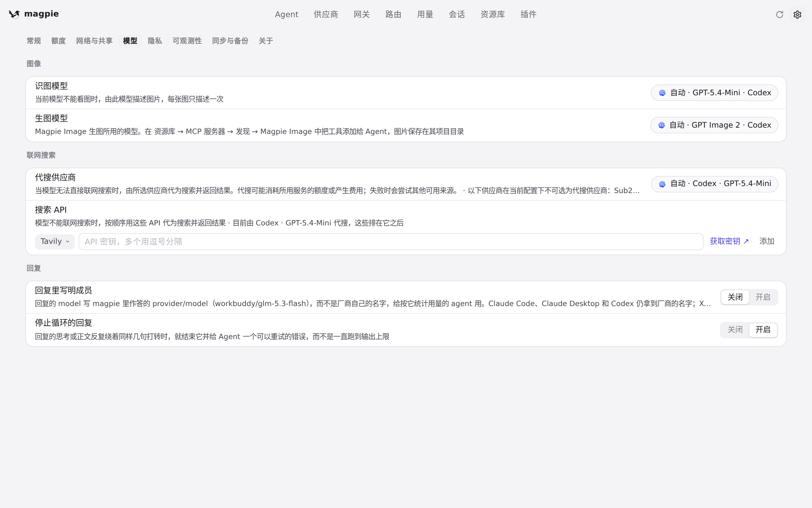The width and height of the screenshot is (812, 508).
Task: Open 生图模型 selector 自动 · GPT Image 2 · Codex
Action: point(714,125)
